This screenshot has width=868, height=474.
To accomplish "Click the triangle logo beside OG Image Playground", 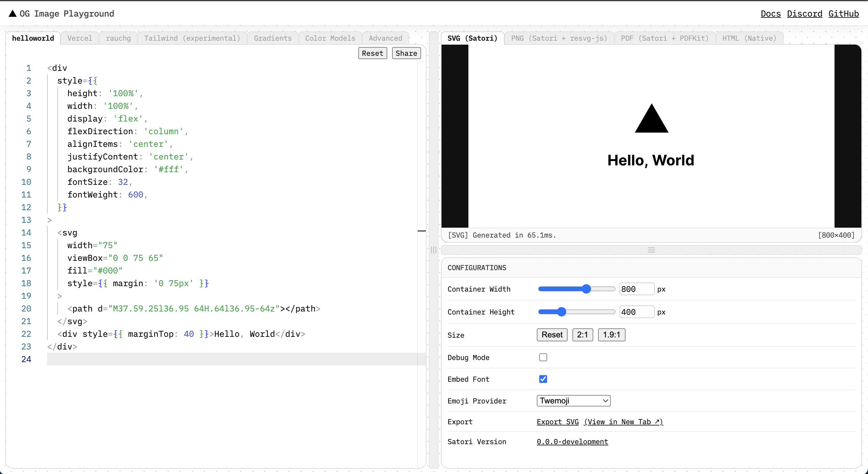I will pyautogui.click(x=12, y=14).
